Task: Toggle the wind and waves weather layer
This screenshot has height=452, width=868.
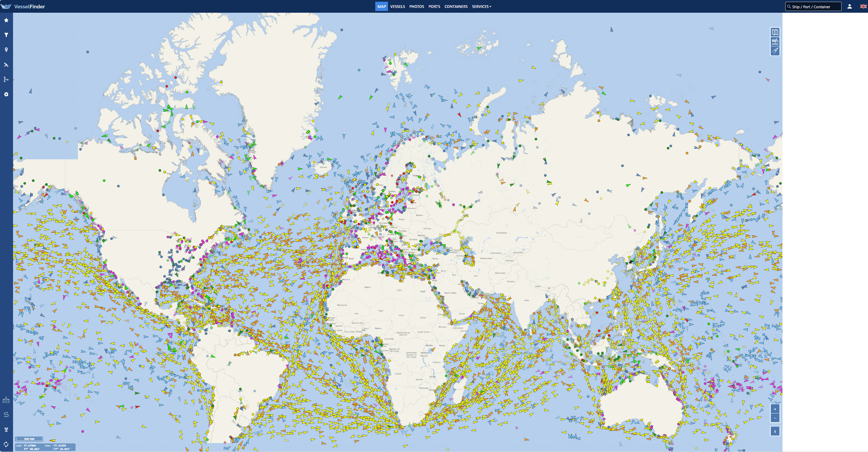Action: (x=775, y=42)
